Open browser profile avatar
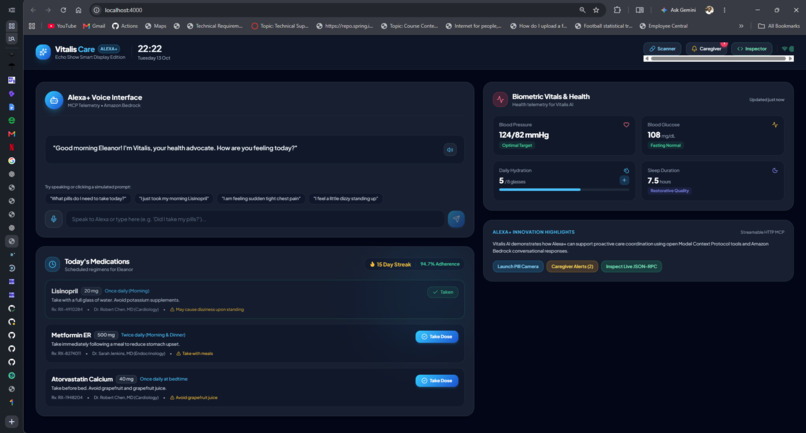The height and width of the screenshot is (433, 806). (709, 10)
